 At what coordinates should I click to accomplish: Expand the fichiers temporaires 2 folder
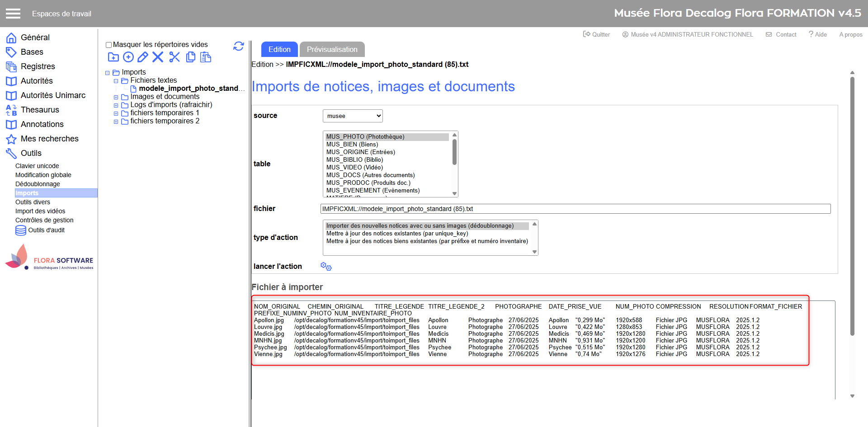(116, 122)
